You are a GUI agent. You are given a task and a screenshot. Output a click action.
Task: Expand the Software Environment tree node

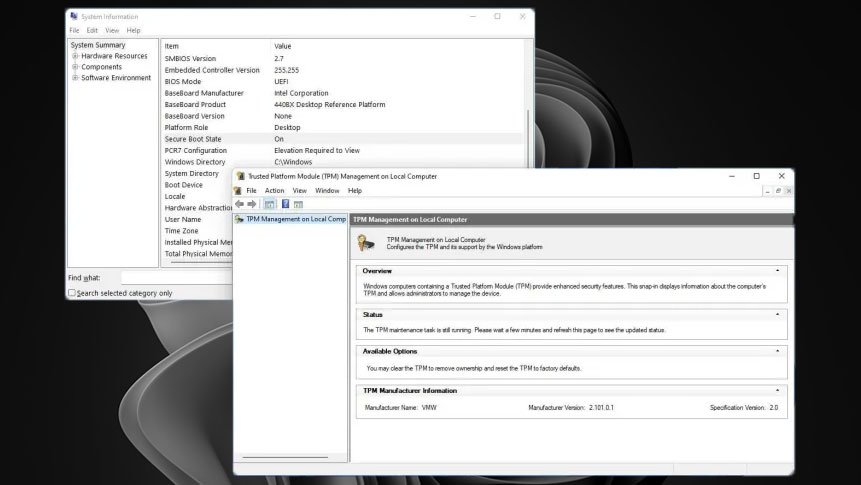tap(75, 78)
